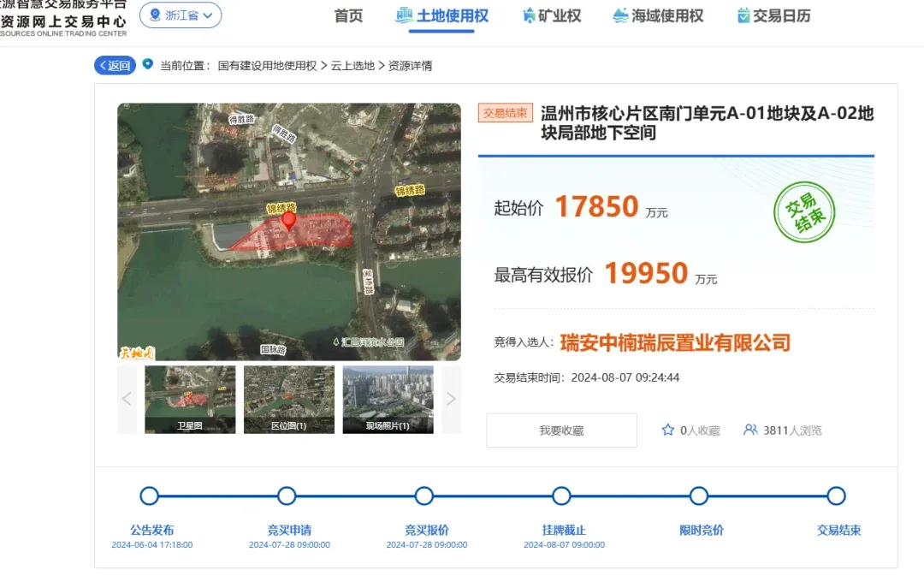Go to the 首页 home tab
The width and height of the screenshot is (924, 576).
[x=348, y=16]
